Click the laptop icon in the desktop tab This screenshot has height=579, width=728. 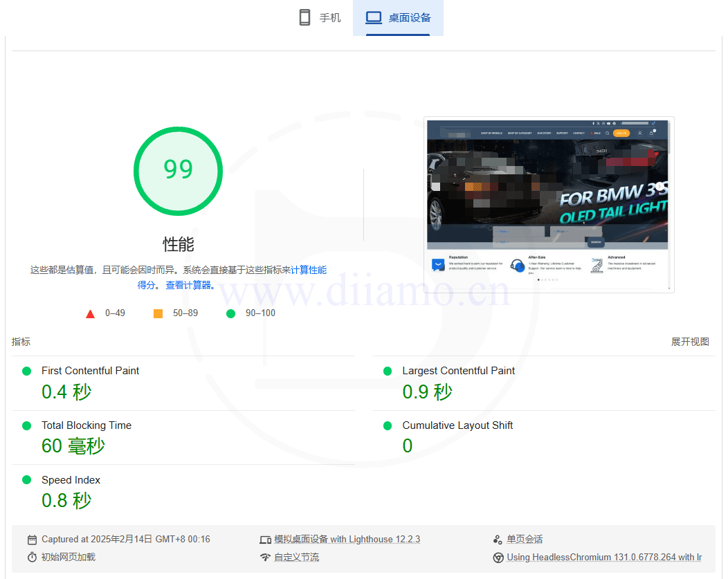coord(374,18)
